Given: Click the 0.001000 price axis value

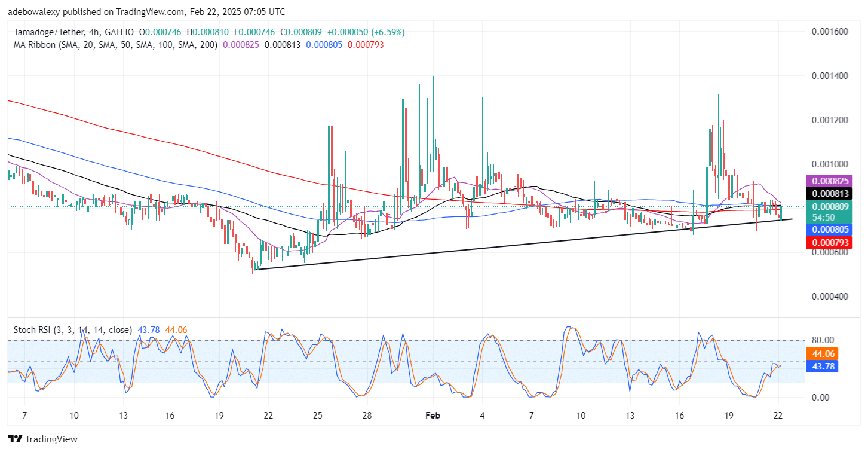Looking at the screenshot, I should tap(831, 164).
